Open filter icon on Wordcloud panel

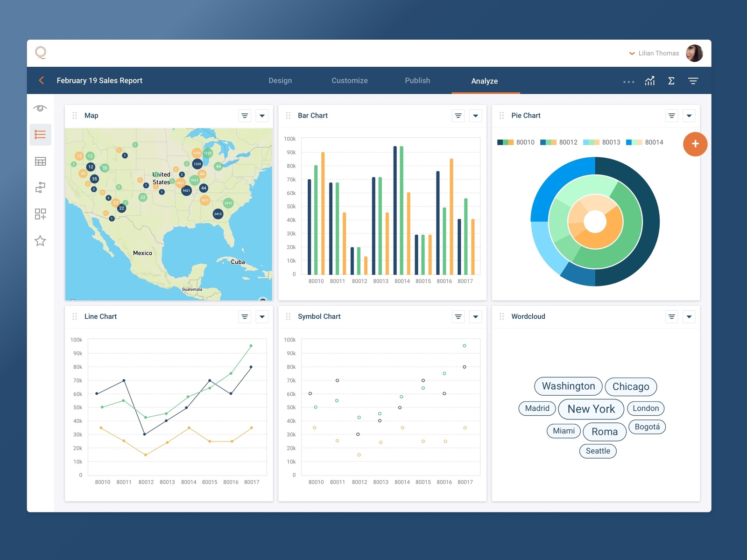pos(671,317)
